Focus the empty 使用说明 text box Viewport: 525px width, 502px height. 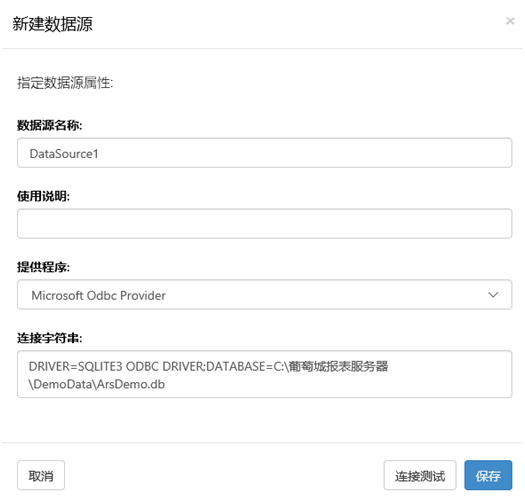click(x=265, y=224)
